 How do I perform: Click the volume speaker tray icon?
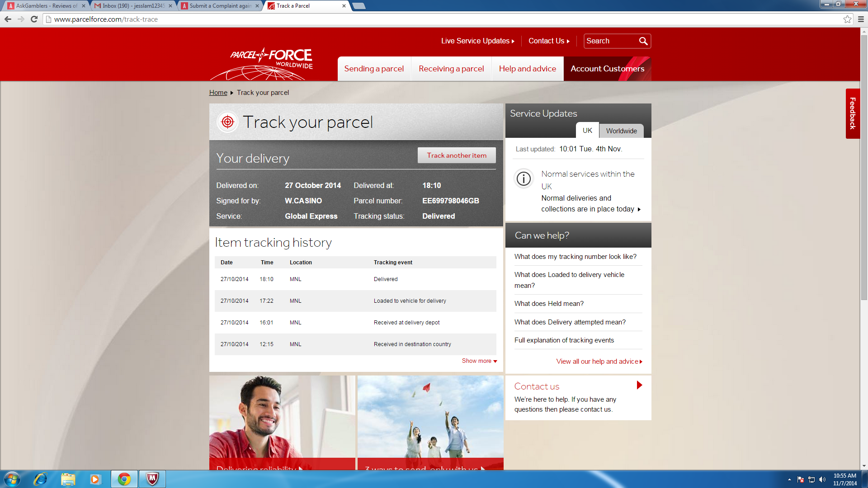(x=822, y=479)
